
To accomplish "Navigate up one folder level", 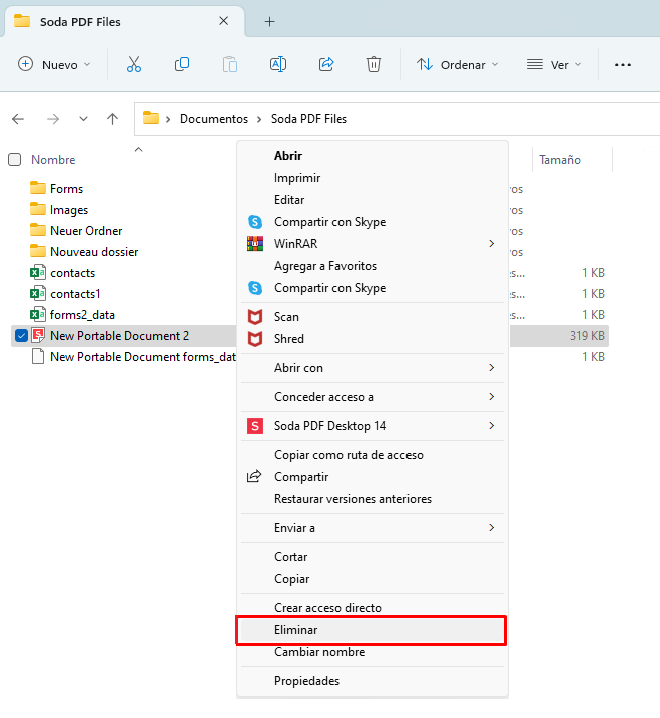I will click(113, 119).
